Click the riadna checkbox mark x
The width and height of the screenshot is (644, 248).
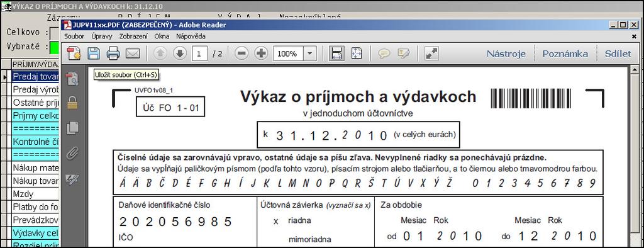276,222
